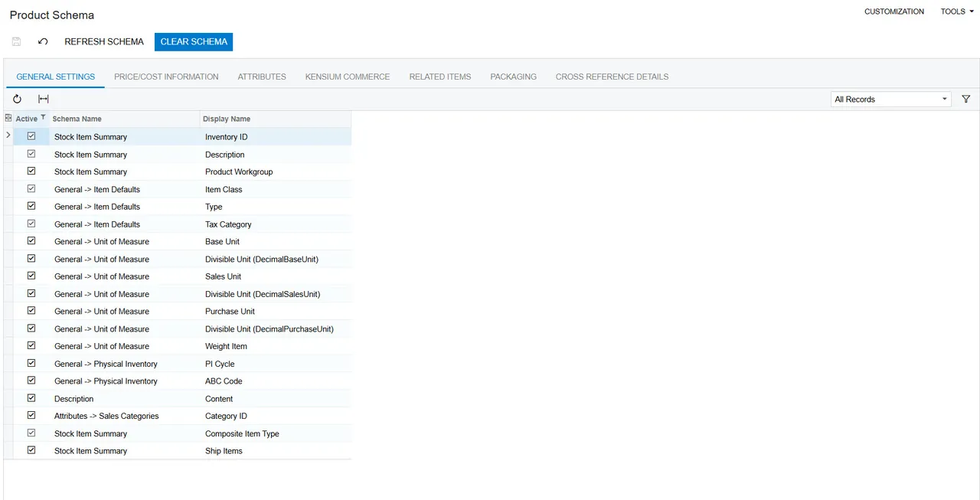The image size is (980, 500).
Task: Toggle Active checkbox for Category ID row
Action: 31,416
